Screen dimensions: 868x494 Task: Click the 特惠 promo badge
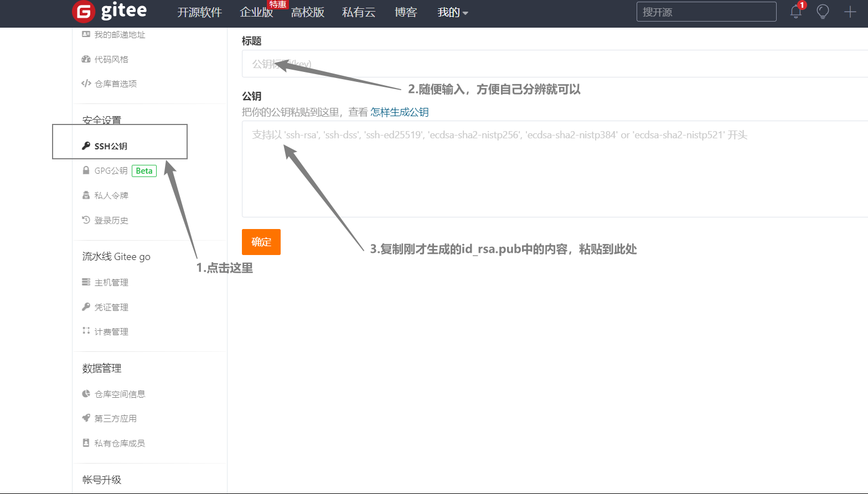click(278, 4)
